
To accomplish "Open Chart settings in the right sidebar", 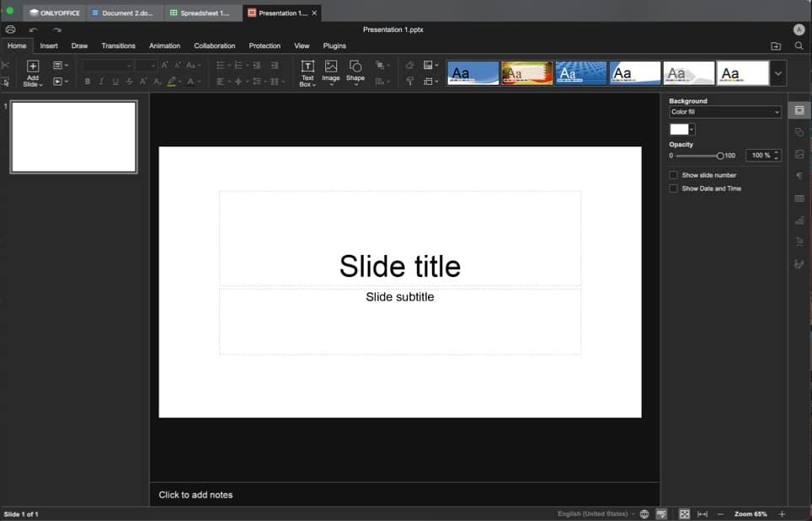I will [x=799, y=221].
